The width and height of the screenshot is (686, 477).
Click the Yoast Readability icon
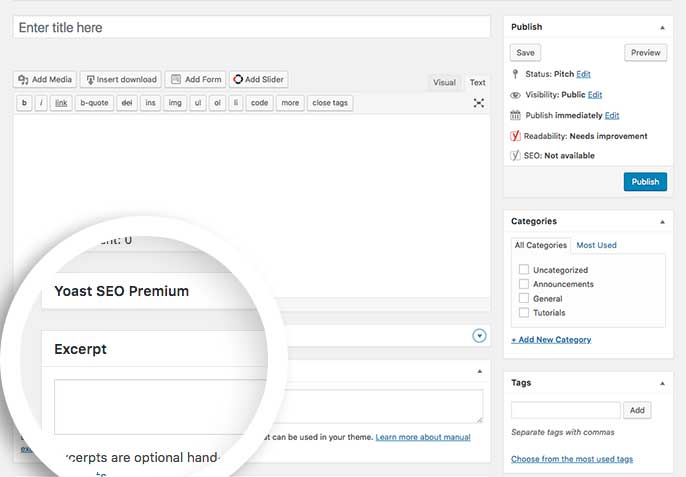[515, 136]
